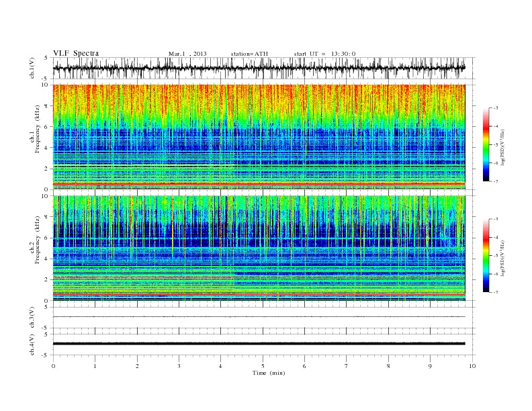Click the "log(PSD)(V²/Hz)" label beside ch.2 colorbar
Image resolution: width=532 pixels, height=411 pixels.
coord(502,258)
